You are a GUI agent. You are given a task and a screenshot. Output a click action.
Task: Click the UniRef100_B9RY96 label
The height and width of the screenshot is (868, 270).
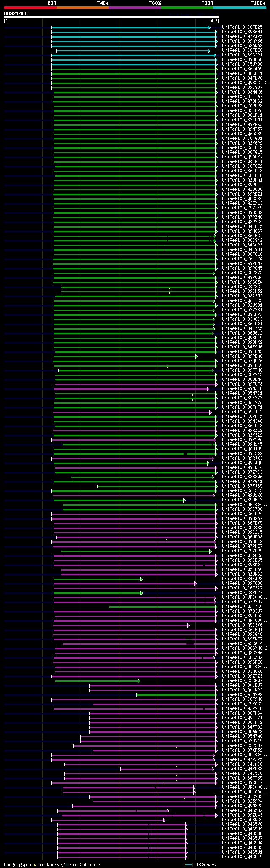[242, 440]
